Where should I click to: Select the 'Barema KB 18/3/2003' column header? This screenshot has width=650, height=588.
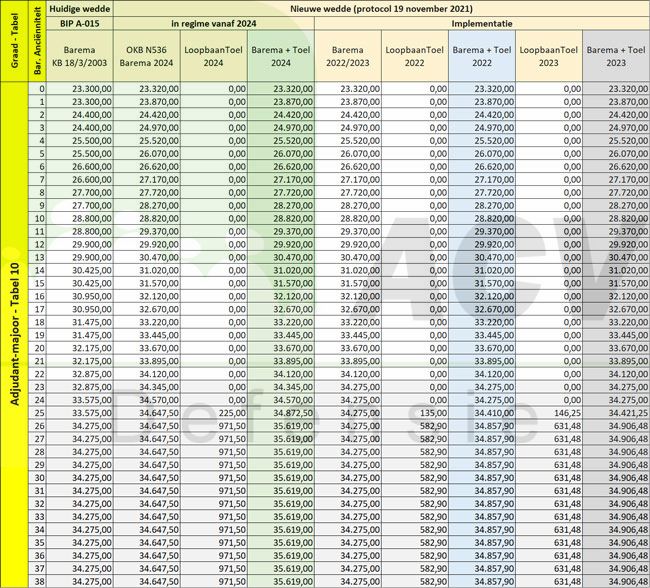[80, 56]
